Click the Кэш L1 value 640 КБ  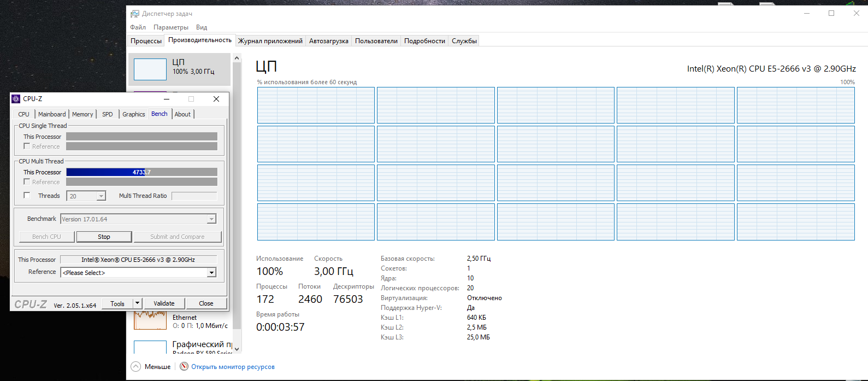(476, 318)
